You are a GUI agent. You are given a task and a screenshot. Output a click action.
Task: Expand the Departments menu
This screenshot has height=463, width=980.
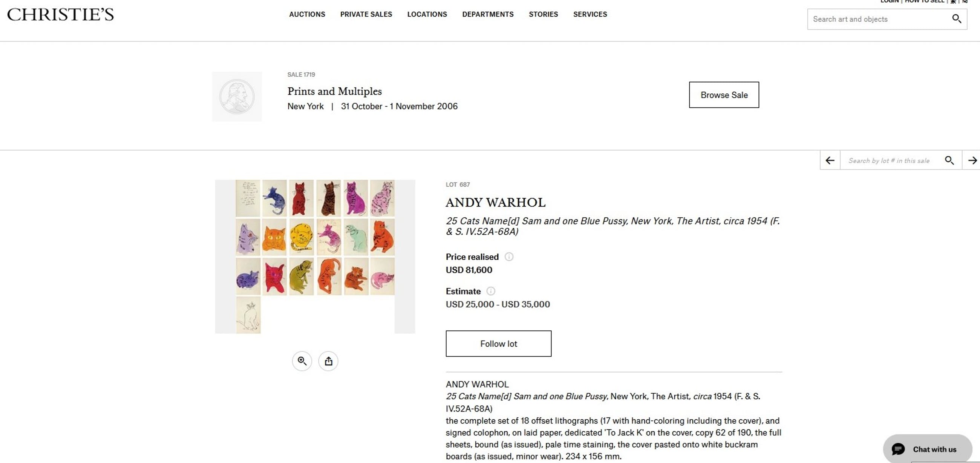point(488,14)
